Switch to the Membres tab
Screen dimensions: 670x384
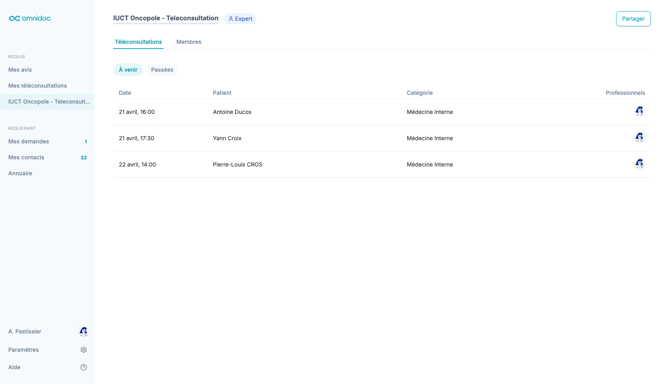click(x=188, y=42)
